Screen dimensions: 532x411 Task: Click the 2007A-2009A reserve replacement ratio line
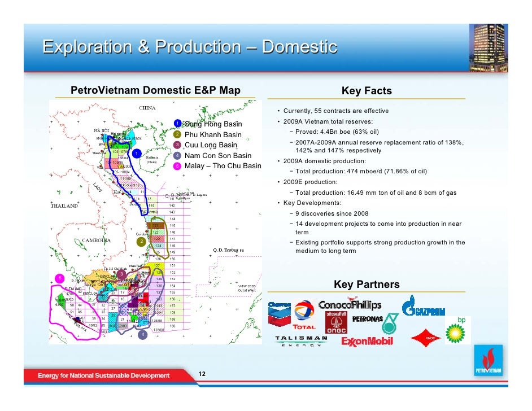380,146
